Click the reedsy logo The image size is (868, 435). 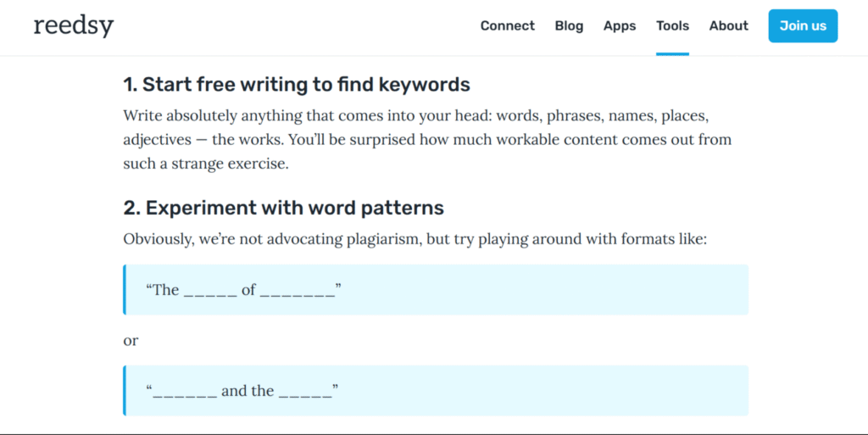(74, 25)
